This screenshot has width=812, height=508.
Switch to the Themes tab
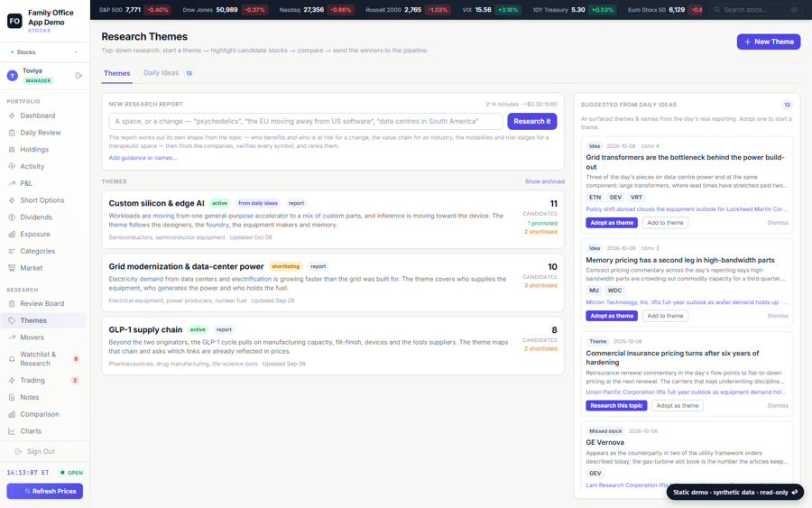coord(117,73)
